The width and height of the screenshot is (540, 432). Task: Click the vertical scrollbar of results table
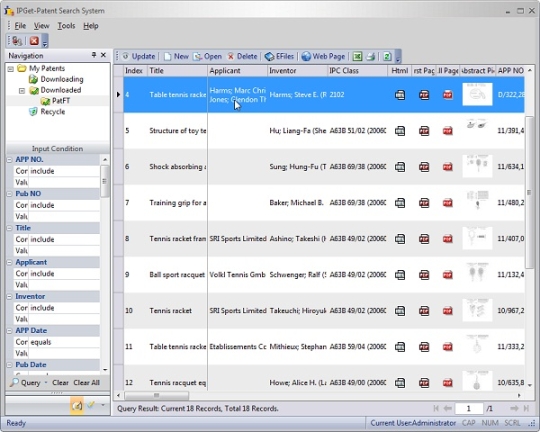pyautogui.click(x=529, y=192)
